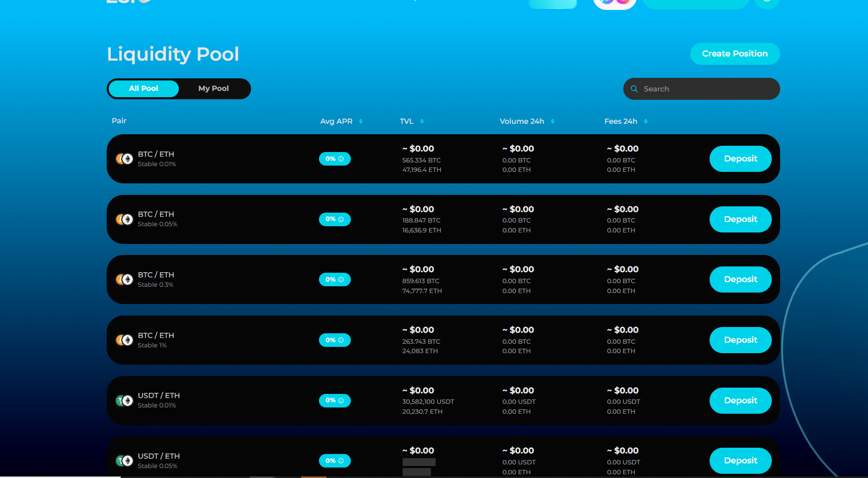Click the magnifier icon in the search bar
The width and height of the screenshot is (868, 478).
tap(634, 89)
